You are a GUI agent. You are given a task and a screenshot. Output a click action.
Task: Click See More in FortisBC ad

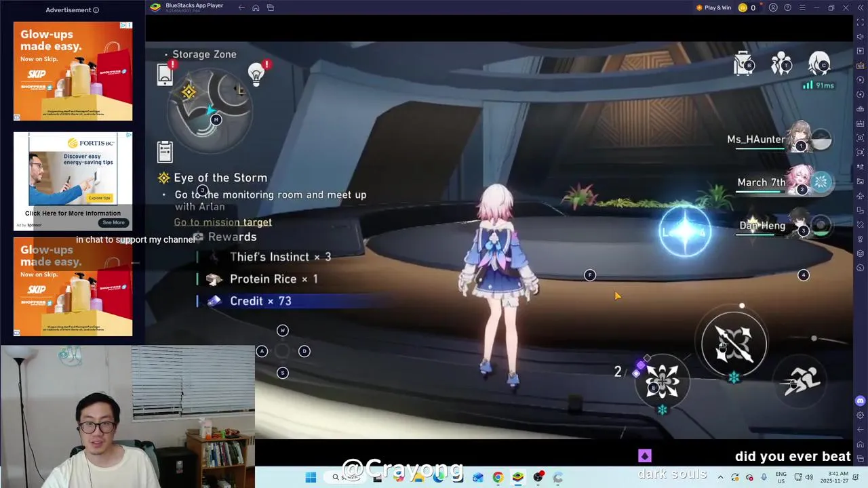click(113, 222)
